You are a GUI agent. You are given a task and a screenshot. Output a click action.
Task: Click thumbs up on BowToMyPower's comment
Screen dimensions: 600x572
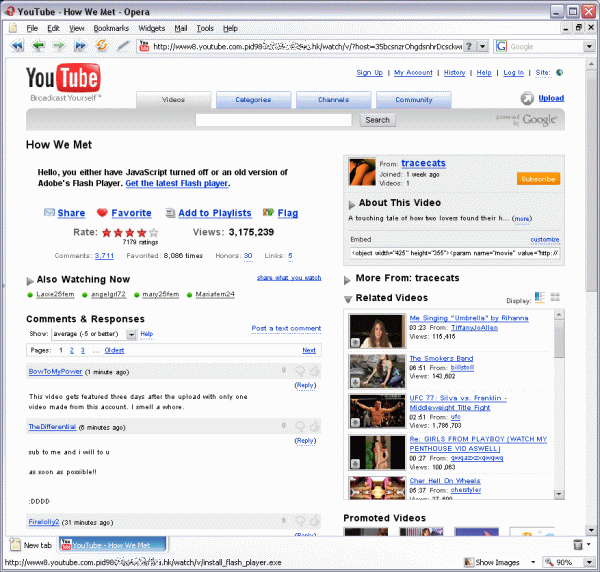tap(315, 370)
